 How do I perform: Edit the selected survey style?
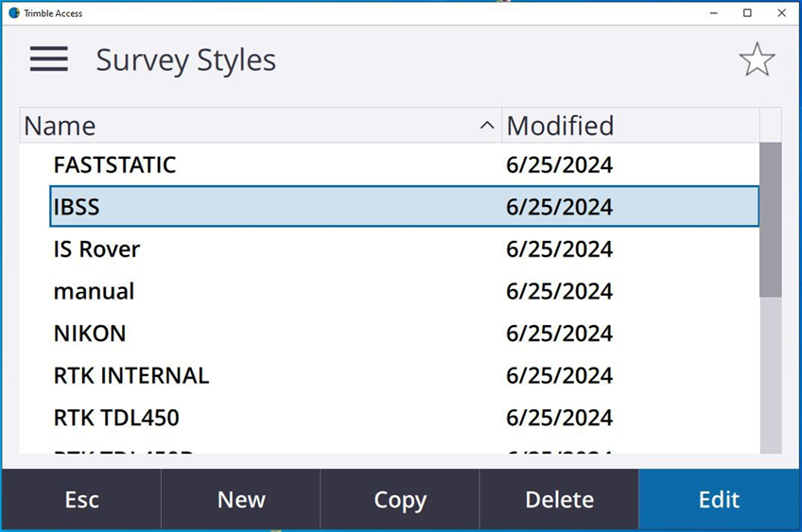719,500
